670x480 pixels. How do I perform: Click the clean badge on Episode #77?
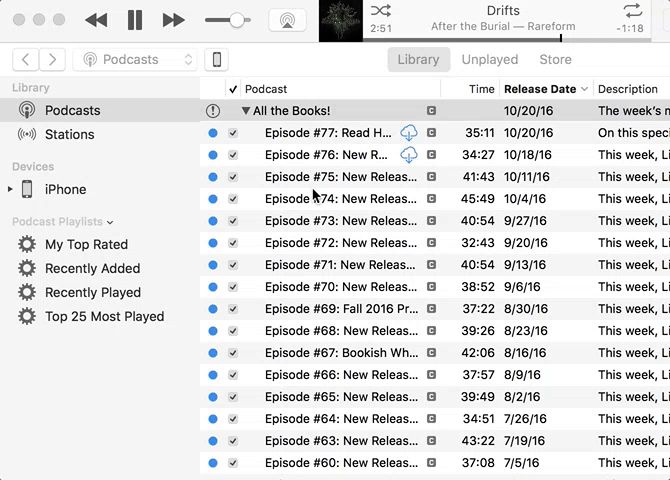(x=432, y=133)
